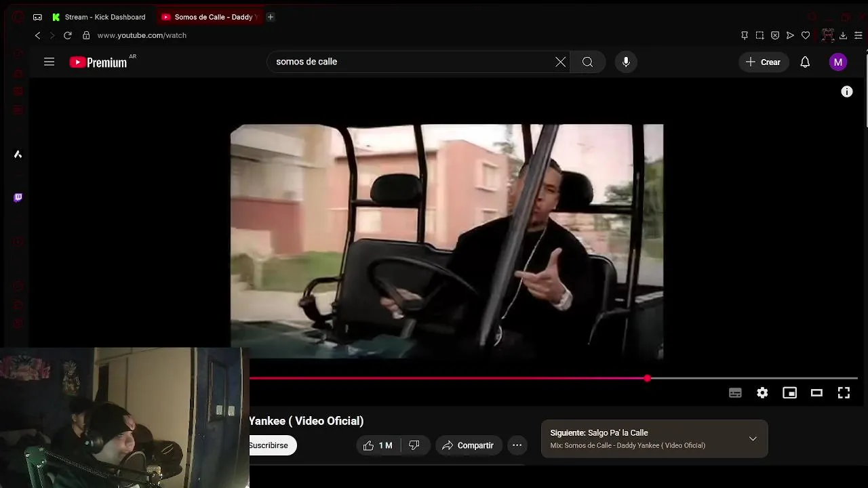Share the video with Compartir
Image resolution: width=868 pixels, height=488 pixels.
[x=469, y=445]
